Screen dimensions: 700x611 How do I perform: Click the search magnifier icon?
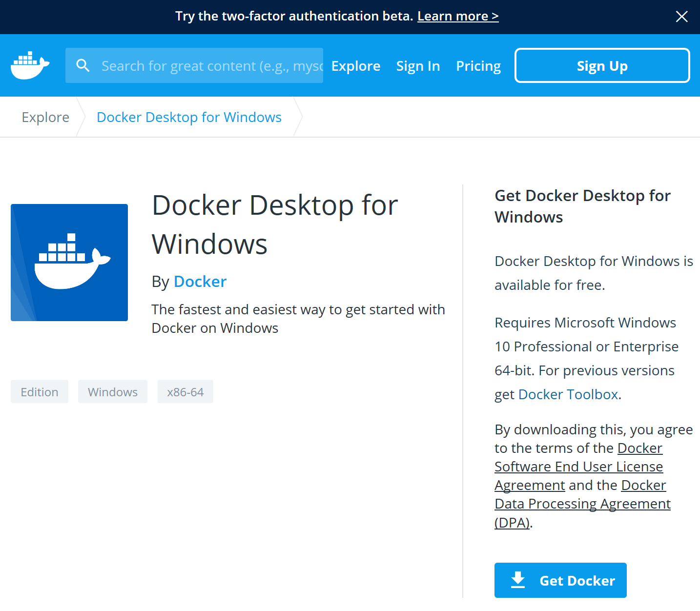(83, 65)
